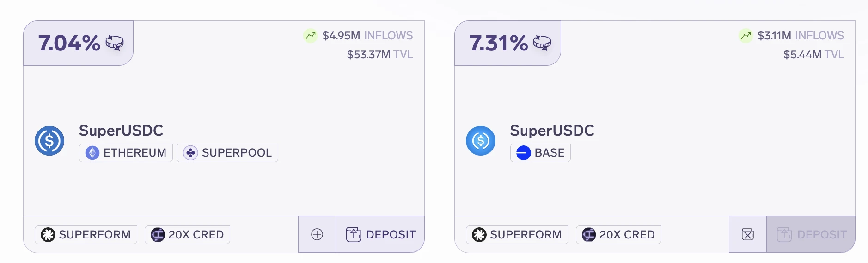Add Ethereum SuperUSDC vault with plus icon
Image resolution: width=868 pixels, height=263 pixels.
coord(317,234)
